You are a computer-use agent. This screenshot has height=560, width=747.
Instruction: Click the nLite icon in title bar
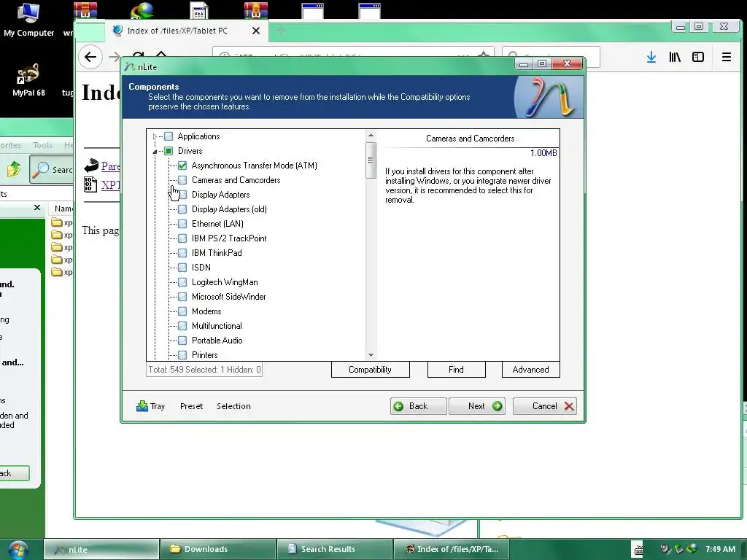pyautogui.click(x=130, y=67)
